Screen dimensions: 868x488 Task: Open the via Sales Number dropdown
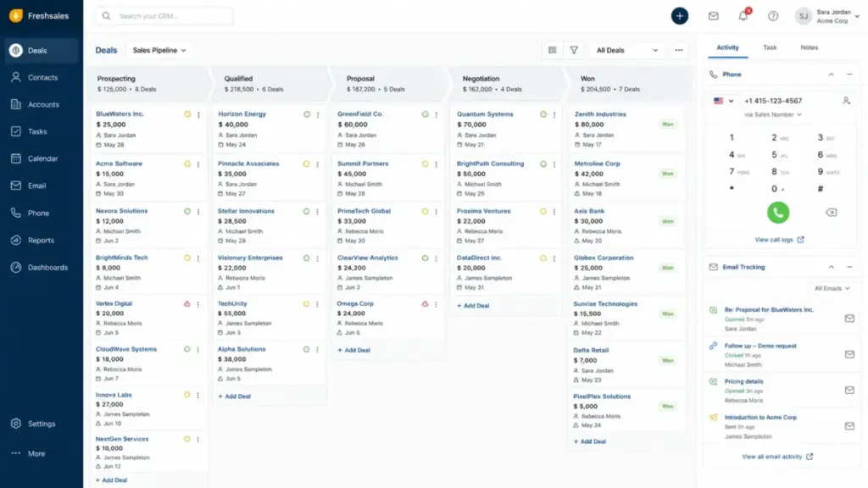[773, 114]
